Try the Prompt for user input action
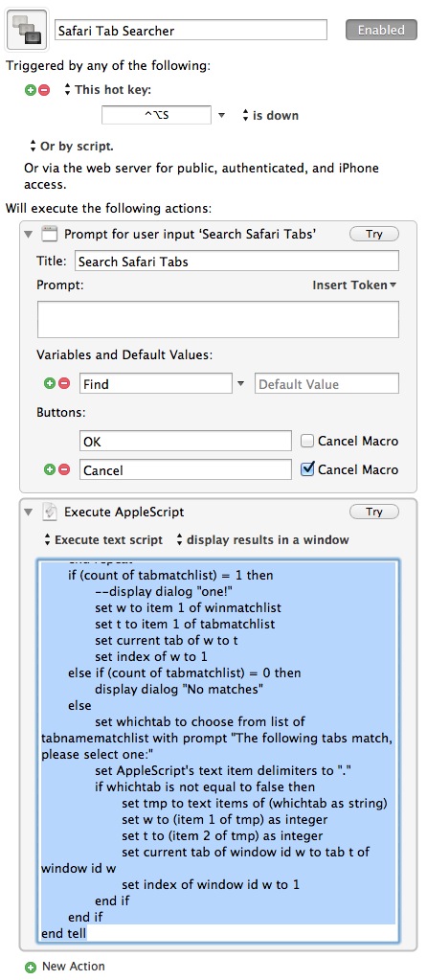The width and height of the screenshot is (427, 980). pos(374,235)
